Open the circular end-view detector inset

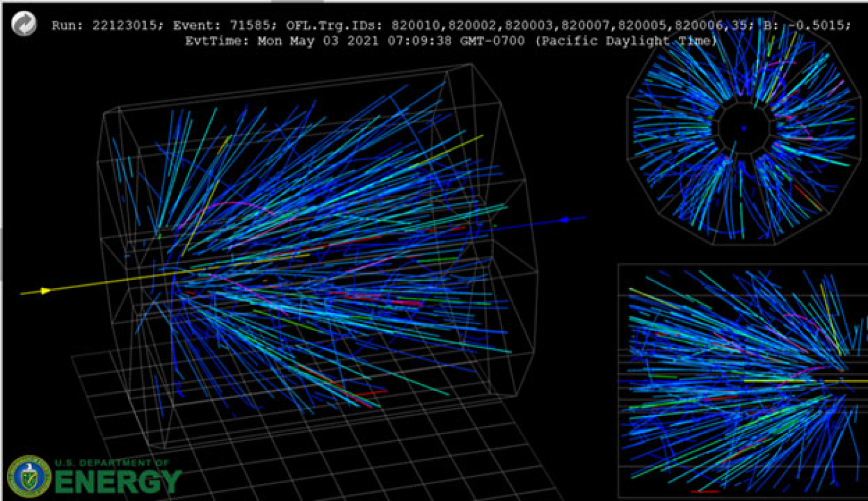point(743,127)
